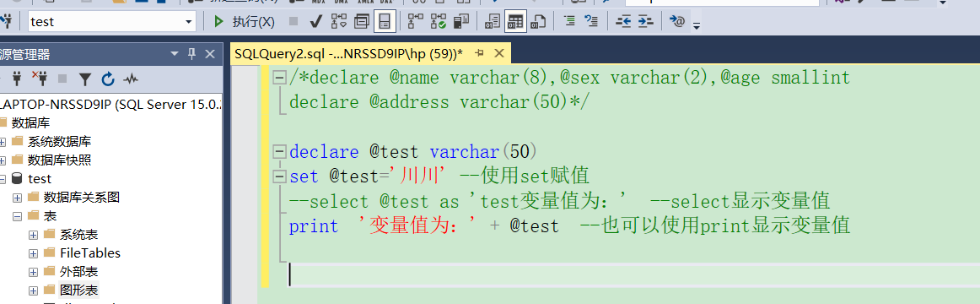This screenshot has width=980, height=304.
Task: Select the FileTables folder
Action: (x=90, y=253)
